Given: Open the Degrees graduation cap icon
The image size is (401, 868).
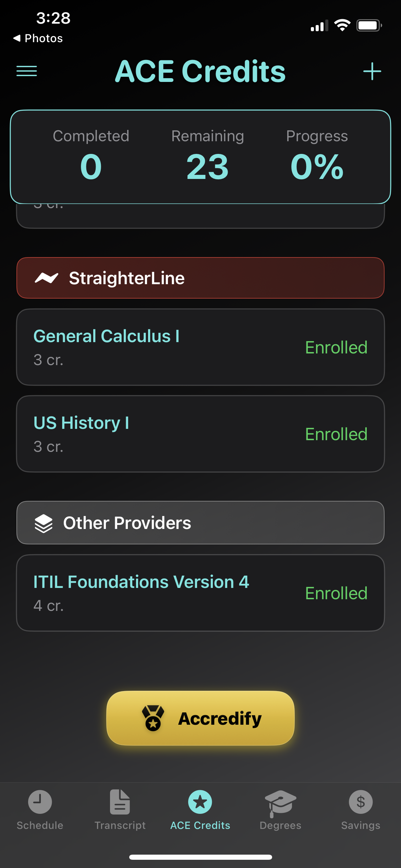Looking at the screenshot, I should 280,802.
